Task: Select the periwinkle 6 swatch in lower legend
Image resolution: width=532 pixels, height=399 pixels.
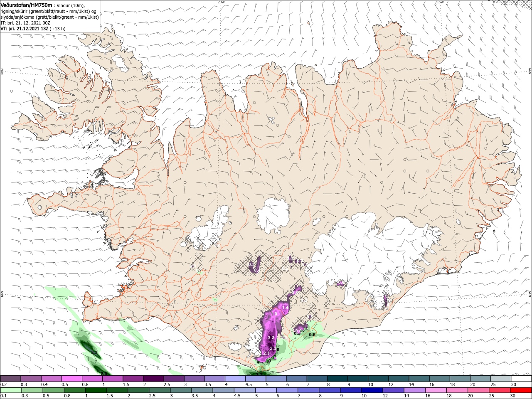Action: [287, 390]
